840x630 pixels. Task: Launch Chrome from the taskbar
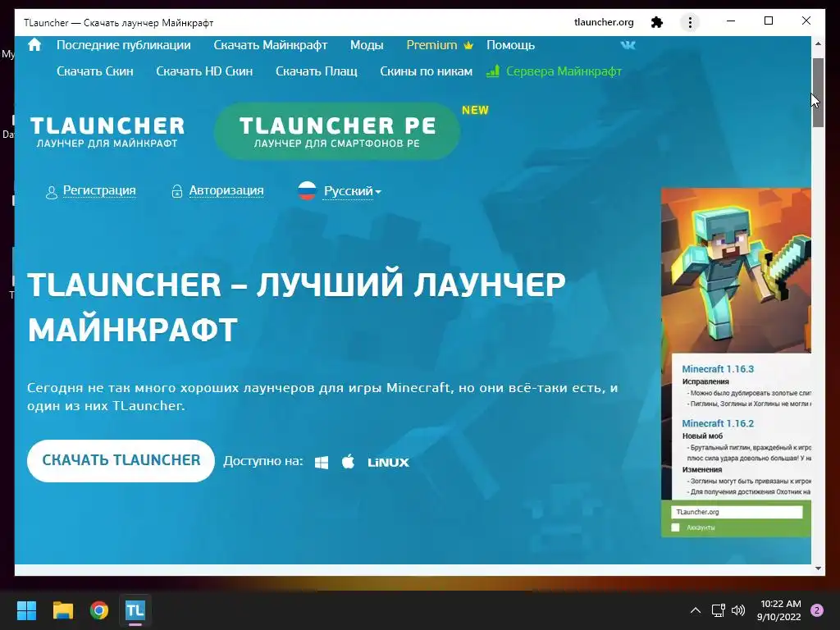tap(99, 610)
